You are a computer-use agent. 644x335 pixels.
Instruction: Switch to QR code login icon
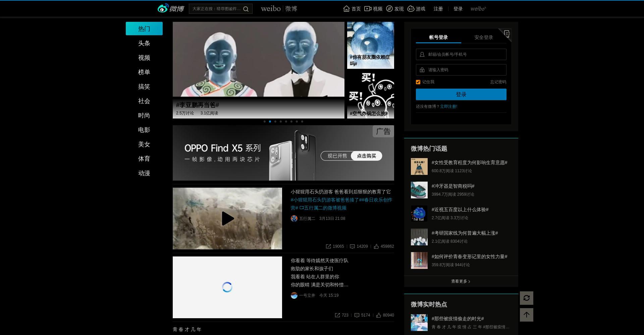coord(506,33)
